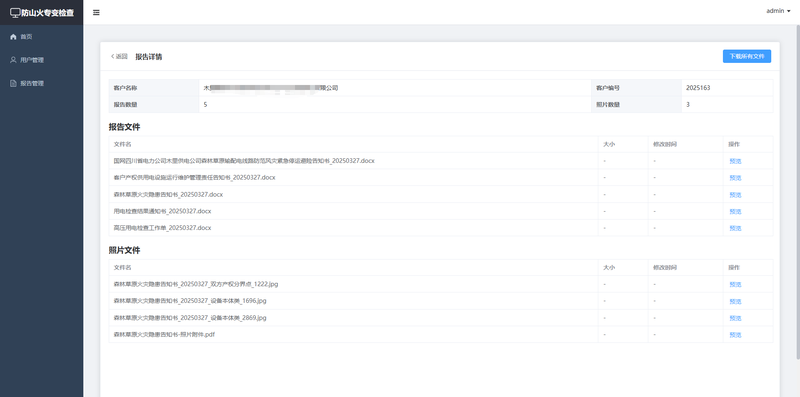Screen dimensions: 800x397
Task: Preview the photo ending _2869.jpg
Action: [735, 318]
